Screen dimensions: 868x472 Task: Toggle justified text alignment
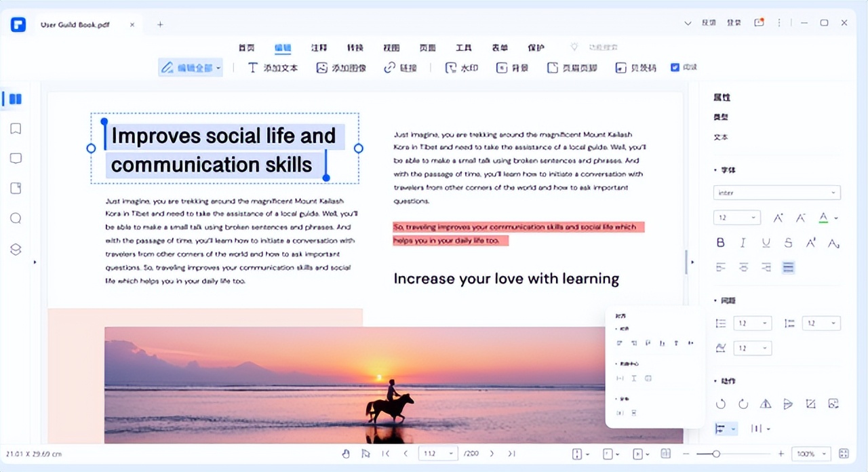788,268
